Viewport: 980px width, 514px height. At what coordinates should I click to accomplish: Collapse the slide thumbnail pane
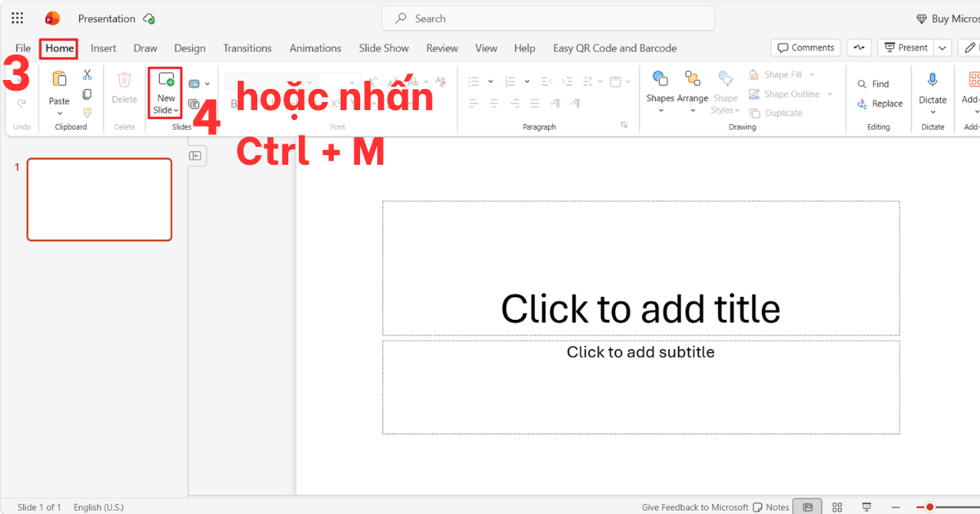tap(196, 156)
